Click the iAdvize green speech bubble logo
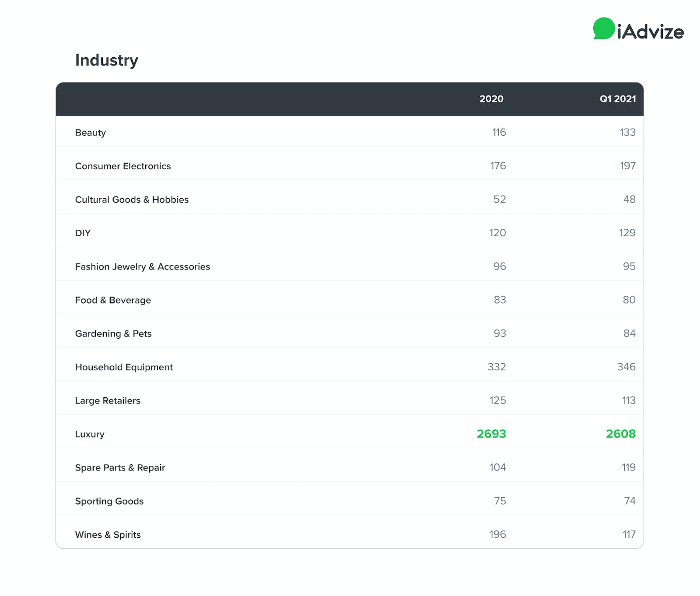The image size is (700, 596). 604,28
